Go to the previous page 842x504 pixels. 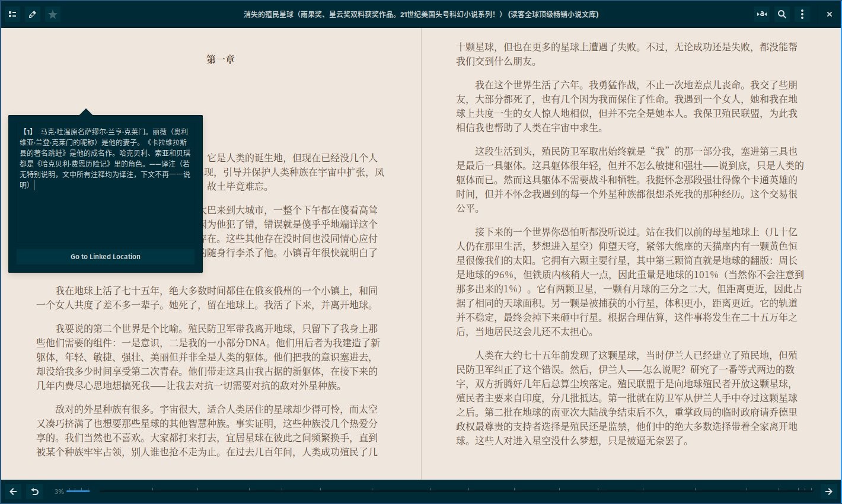[x=13, y=491]
